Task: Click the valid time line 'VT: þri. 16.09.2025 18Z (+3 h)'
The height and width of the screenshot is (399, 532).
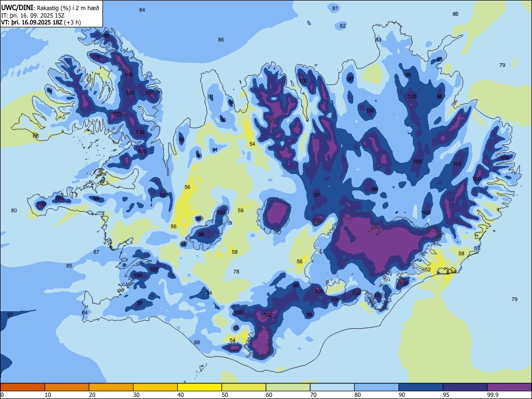Action: (x=41, y=22)
